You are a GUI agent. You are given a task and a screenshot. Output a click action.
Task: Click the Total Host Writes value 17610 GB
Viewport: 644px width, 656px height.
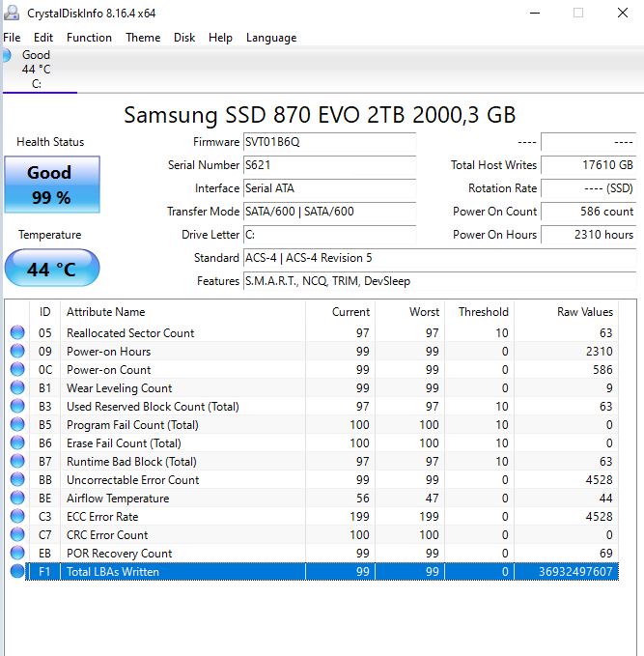click(x=589, y=165)
